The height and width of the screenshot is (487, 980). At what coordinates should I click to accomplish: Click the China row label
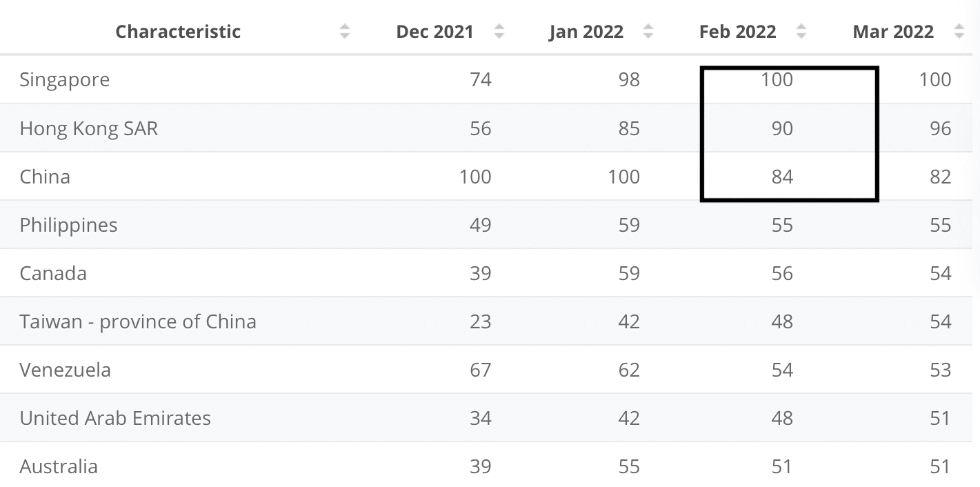(x=45, y=177)
